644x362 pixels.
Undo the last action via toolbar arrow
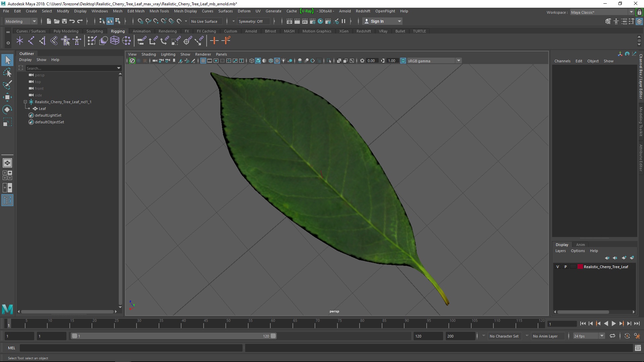pyautogui.click(x=72, y=21)
